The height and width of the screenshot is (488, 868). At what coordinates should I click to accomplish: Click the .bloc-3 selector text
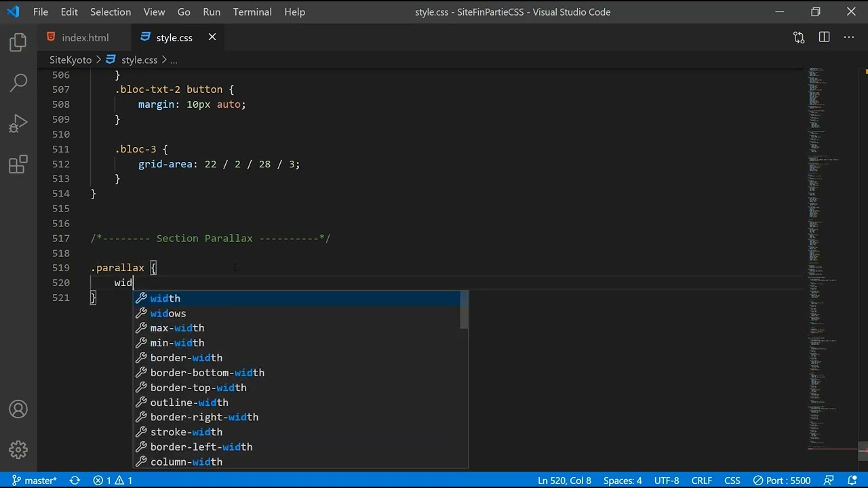pyautogui.click(x=135, y=149)
